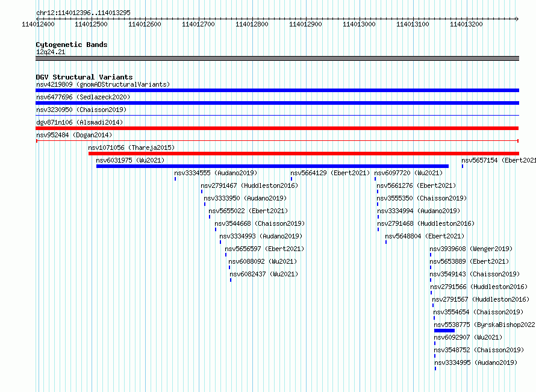Click ruler position 114012500

91,24
